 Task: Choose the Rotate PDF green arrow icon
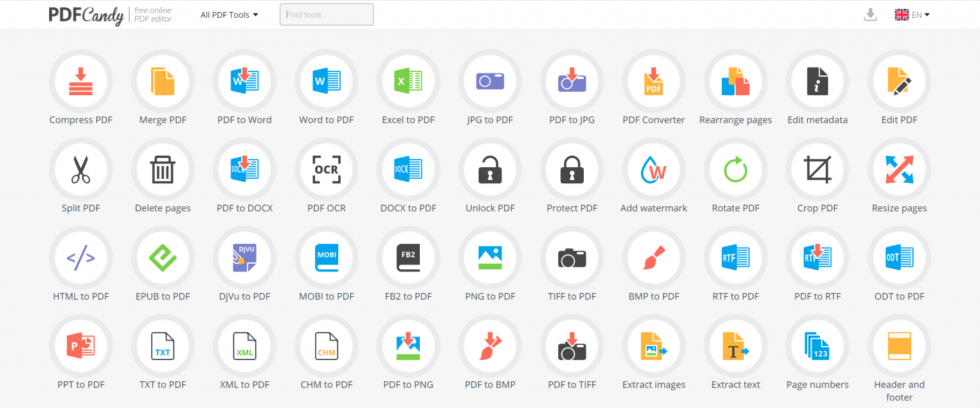pos(736,169)
